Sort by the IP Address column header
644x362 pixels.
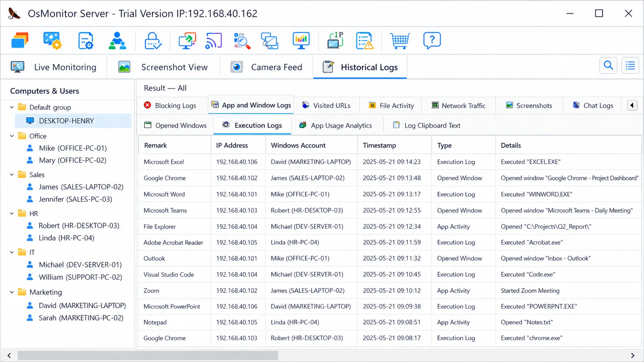(238, 145)
